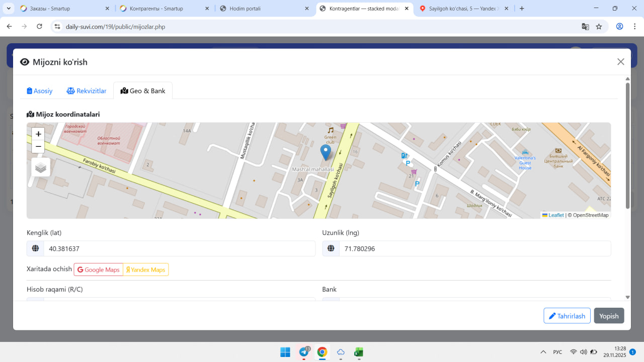
Task: Switch to the Rekvizitlar tab
Action: click(x=87, y=91)
